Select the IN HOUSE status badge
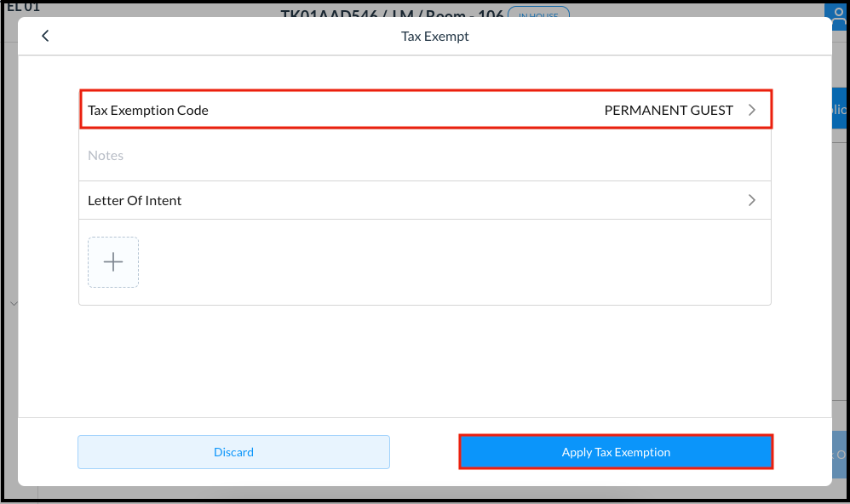Screen dimensions: 850x504 point(538,14)
